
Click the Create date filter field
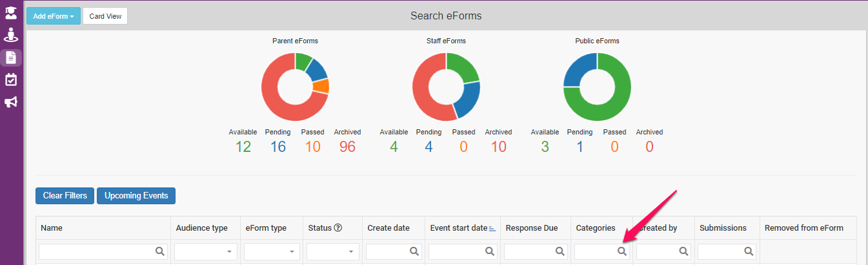pyautogui.click(x=387, y=251)
